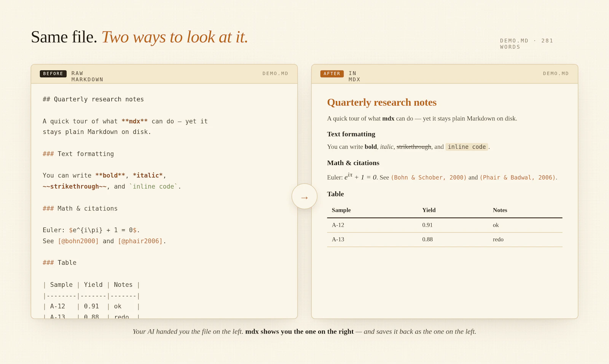Click the ok cell in the rendered table
This screenshot has height=364, width=609.
(x=496, y=225)
